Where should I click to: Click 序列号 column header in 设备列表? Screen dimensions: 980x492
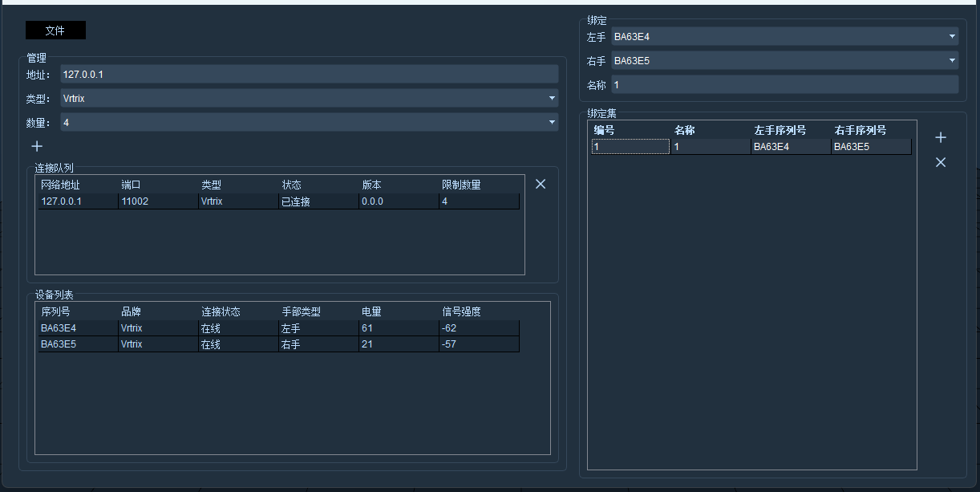55,311
